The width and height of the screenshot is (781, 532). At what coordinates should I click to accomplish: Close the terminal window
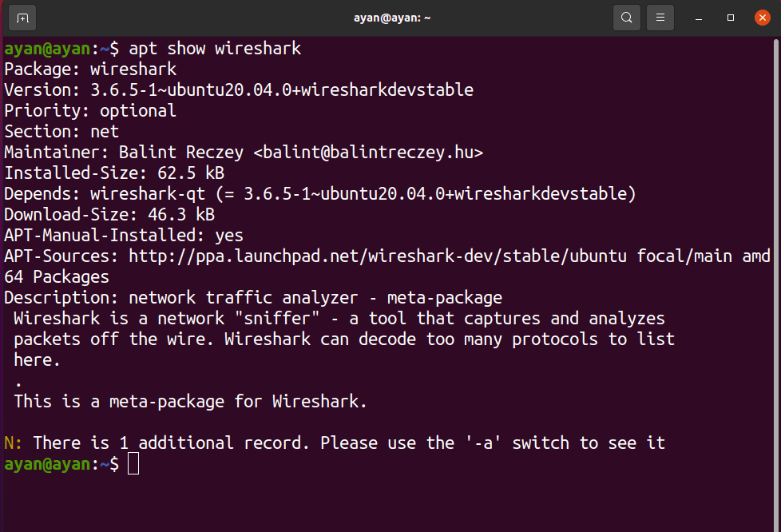[x=761, y=18]
